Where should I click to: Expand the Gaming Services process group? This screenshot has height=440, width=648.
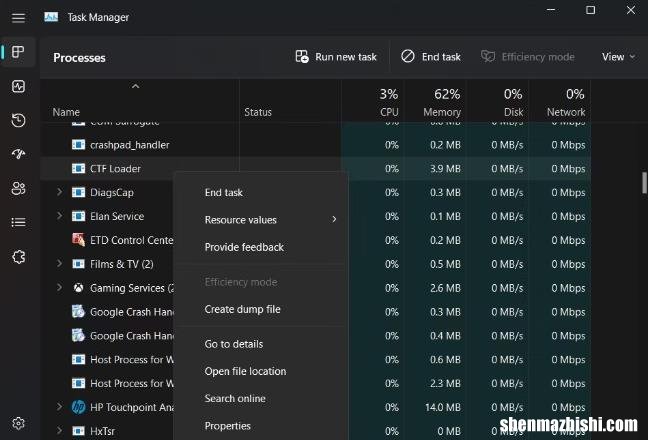60,288
